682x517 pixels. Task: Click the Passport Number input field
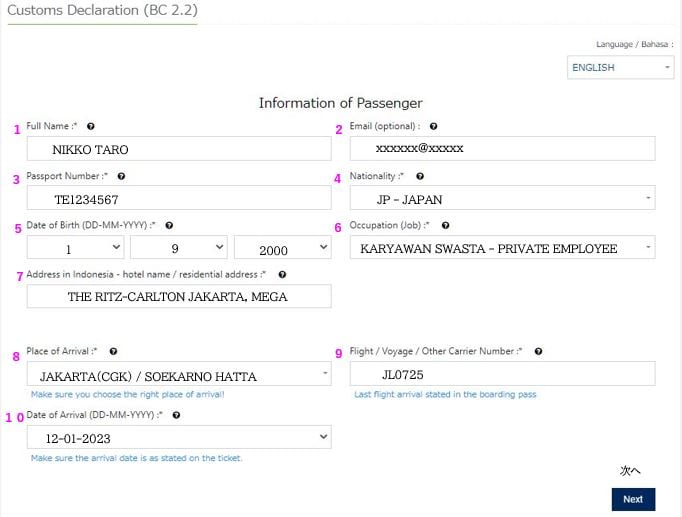[179, 199]
